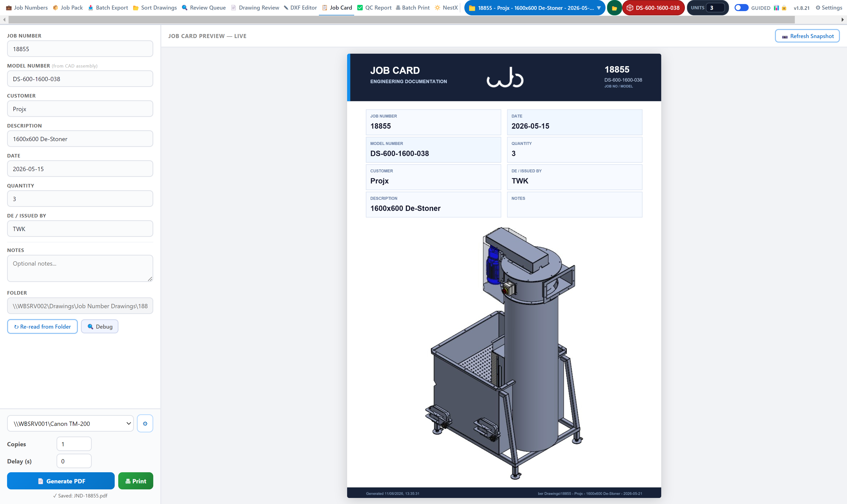Click the Generate PDF button
Screen dimensions: 847x504
point(61,481)
